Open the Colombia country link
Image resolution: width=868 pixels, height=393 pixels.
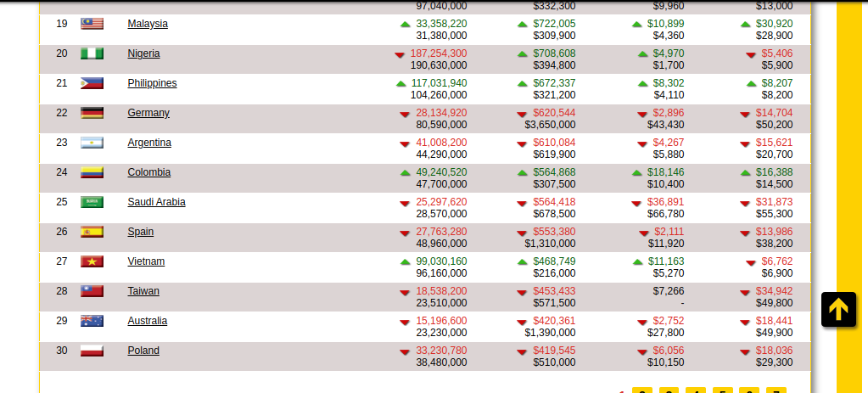[149, 172]
